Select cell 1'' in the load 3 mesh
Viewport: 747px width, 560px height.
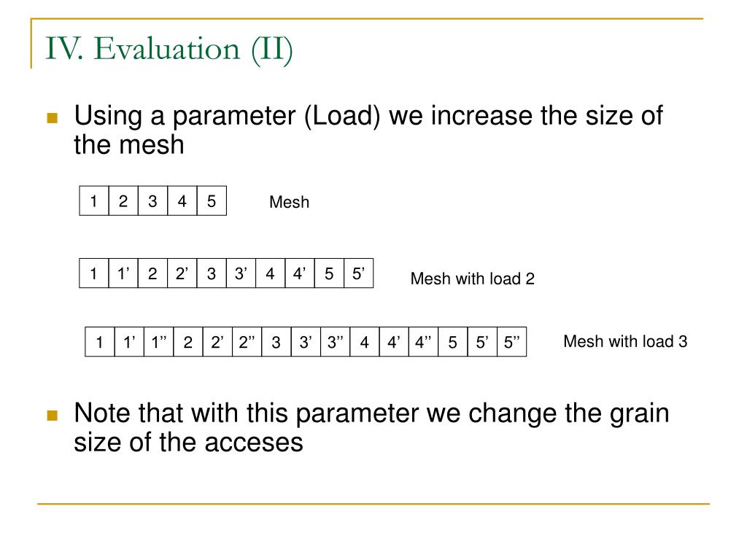click(159, 342)
